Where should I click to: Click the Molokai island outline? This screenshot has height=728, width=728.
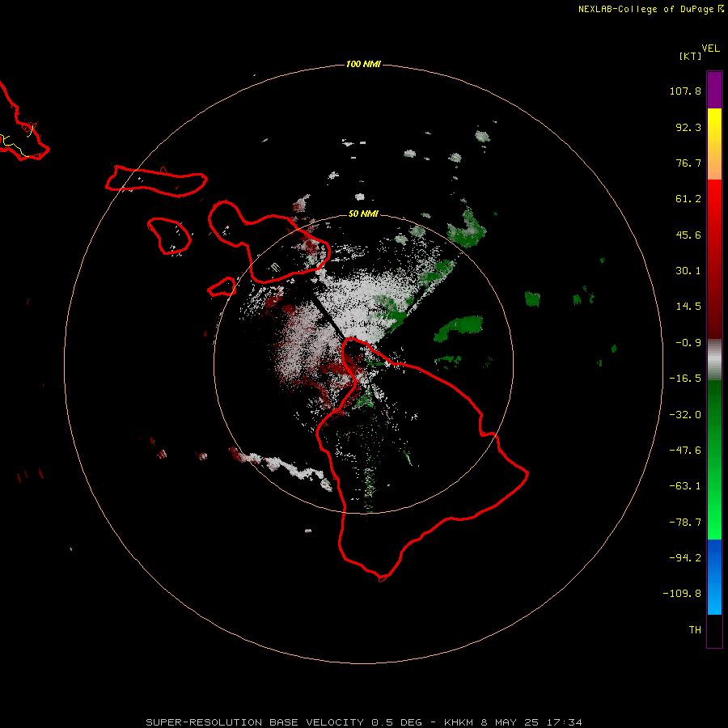tap(156, 181)
